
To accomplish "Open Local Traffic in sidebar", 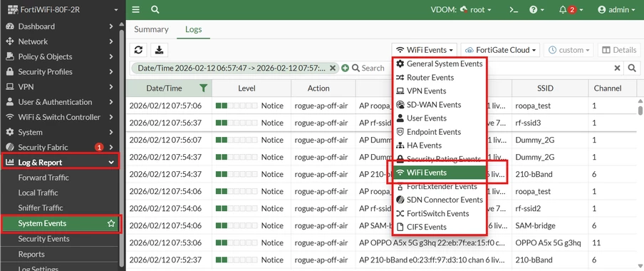I will [x=38, y=193].
